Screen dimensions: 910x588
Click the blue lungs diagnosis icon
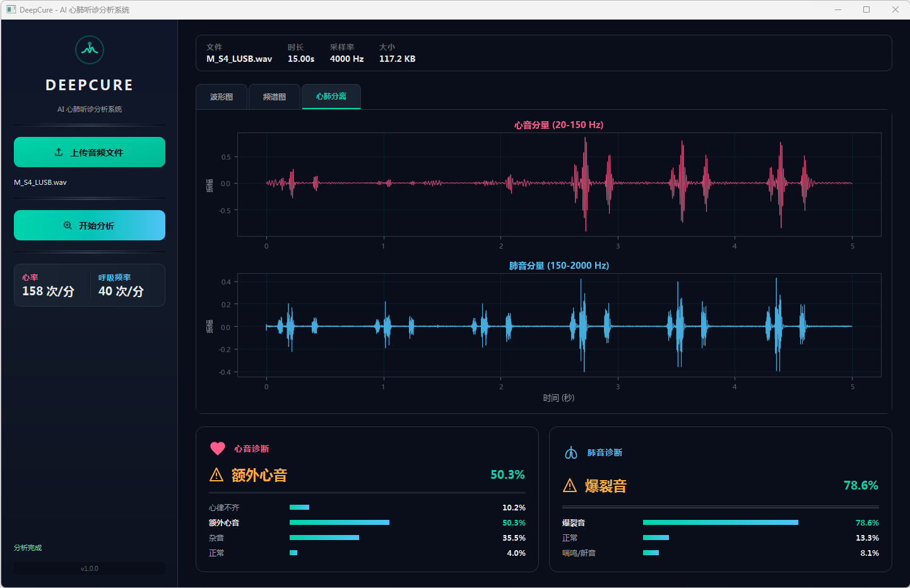pyautogui.click(x=571, y=453)
